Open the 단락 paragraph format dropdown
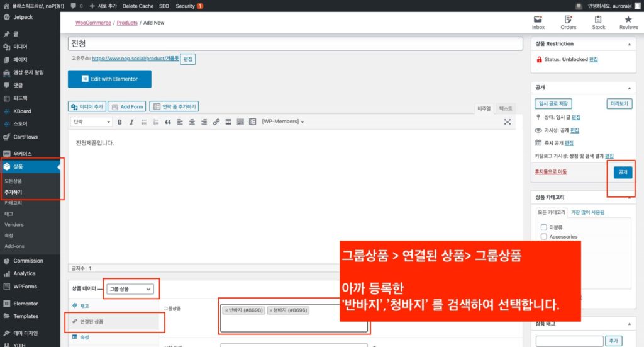 pyautogui.click(x=92, y=122)
